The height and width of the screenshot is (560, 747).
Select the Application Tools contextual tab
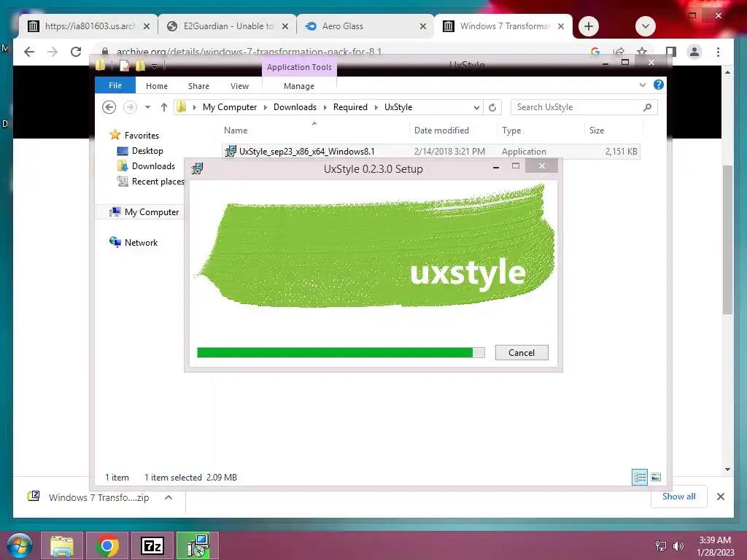(x=298, y=67)
